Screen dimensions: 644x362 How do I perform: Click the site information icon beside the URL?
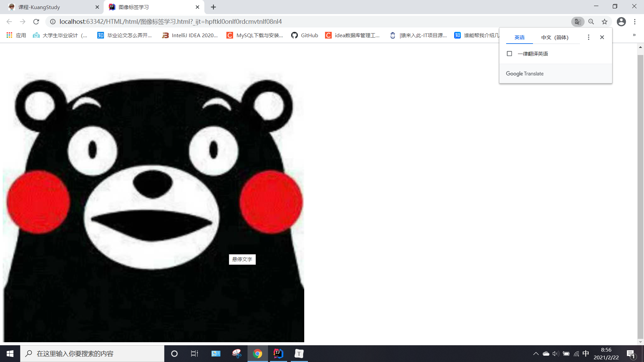point(53,22)
